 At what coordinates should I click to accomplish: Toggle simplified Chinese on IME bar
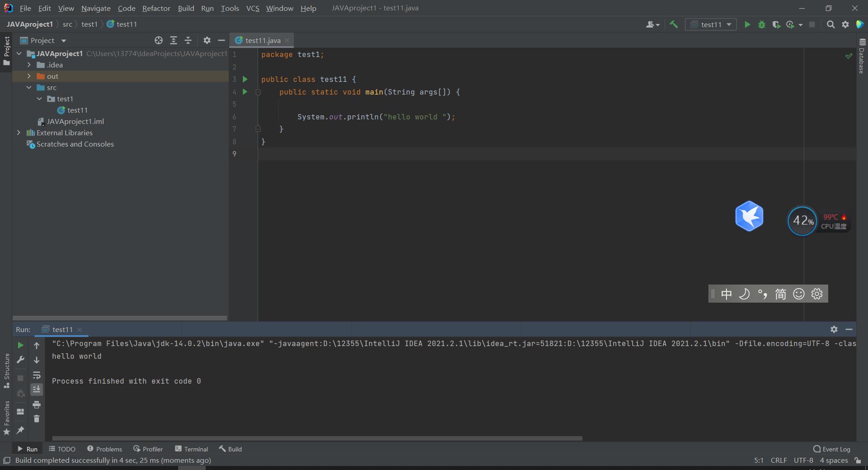point(781,294)
